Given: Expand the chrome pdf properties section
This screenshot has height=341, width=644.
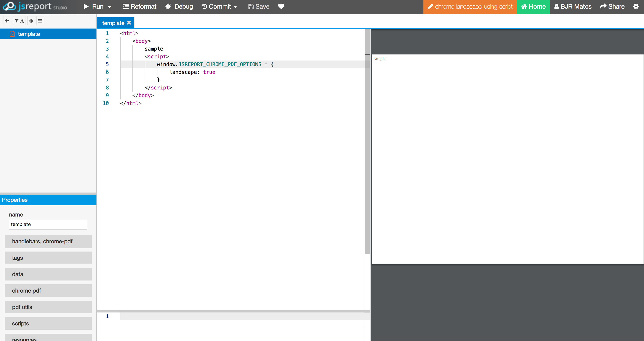Looking at the screenshot, I should [48, 290].
